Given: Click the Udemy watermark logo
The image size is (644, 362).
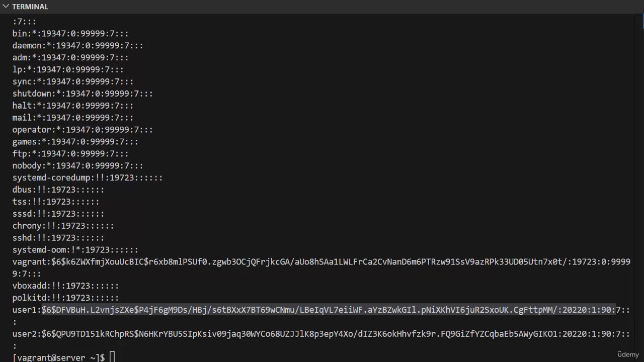Looking at the screenshot, I should tap(628, 354).
